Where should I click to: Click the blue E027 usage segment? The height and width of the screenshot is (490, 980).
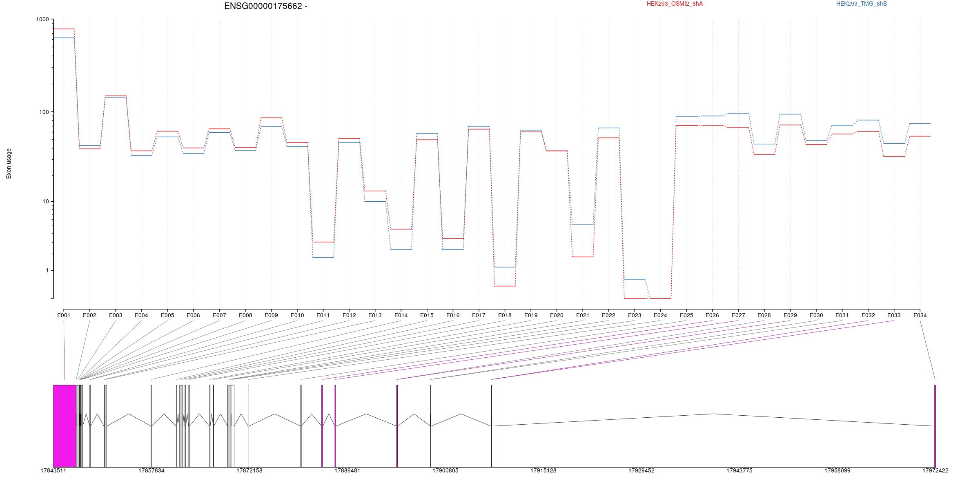[x=738, y=114]
